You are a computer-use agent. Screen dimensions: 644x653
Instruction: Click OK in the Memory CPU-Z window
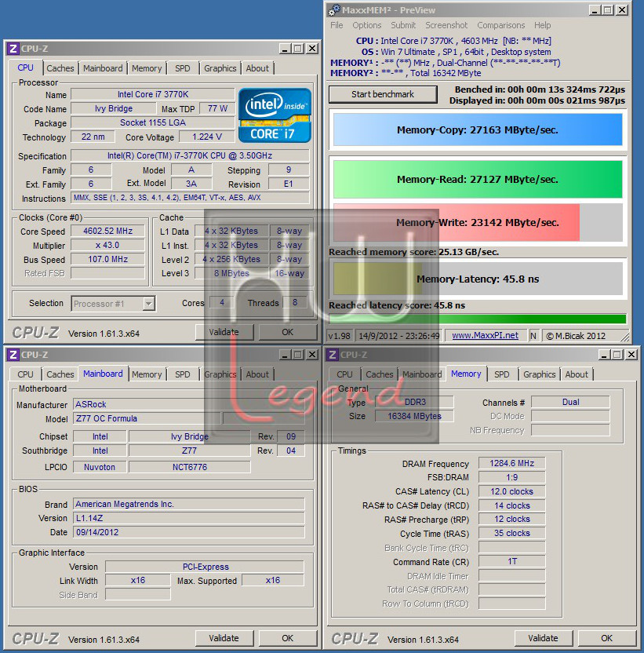[x=606, y=638]
